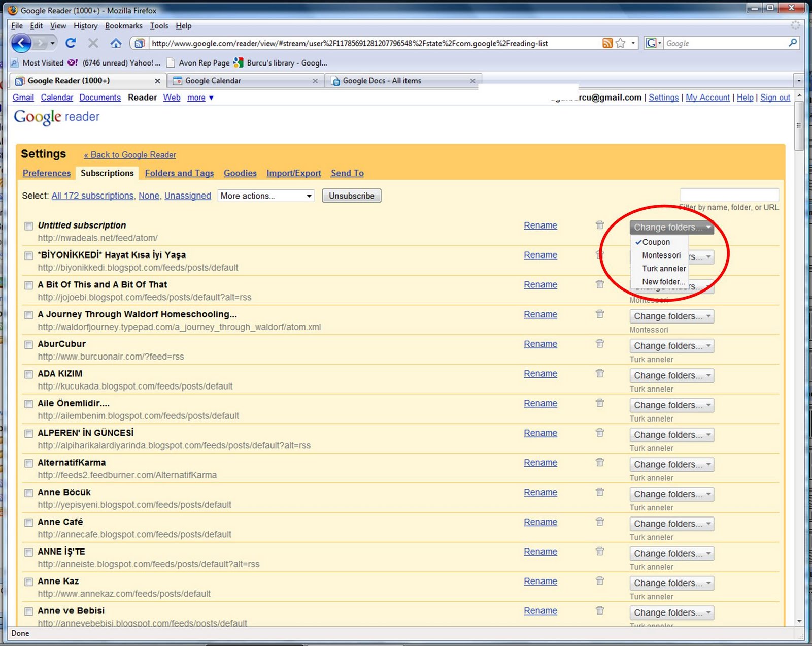Image resolution: width=812 pixels, height=646 pixels.
Task: Open the Bookmarks menu
Action: [x=123, y=26]
